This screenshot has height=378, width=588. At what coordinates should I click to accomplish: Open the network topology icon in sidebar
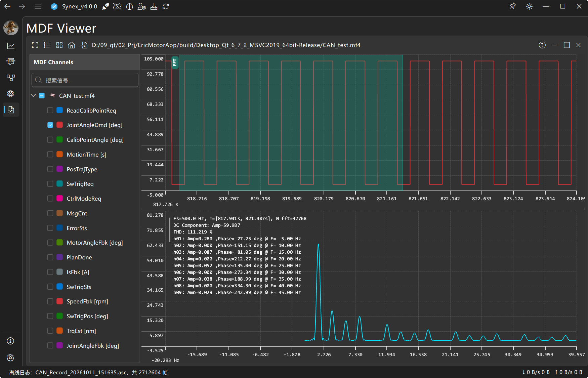[11, 78]
